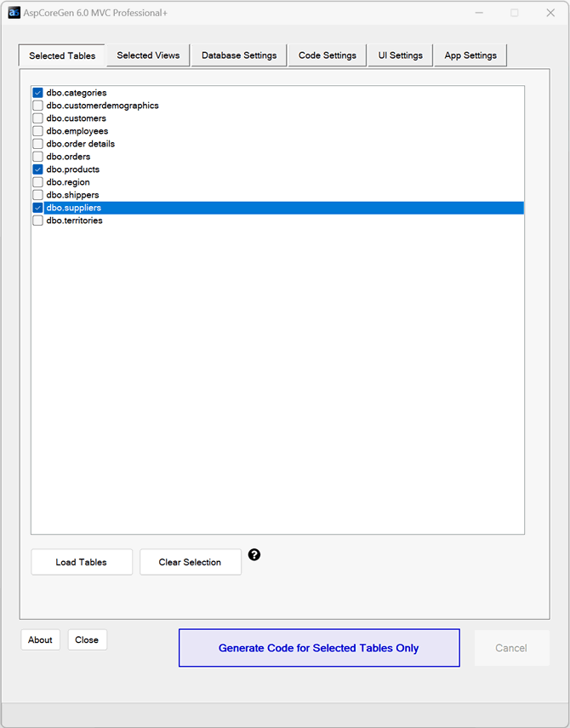Uncheck the dbo.products checkbox

[38, 169]
